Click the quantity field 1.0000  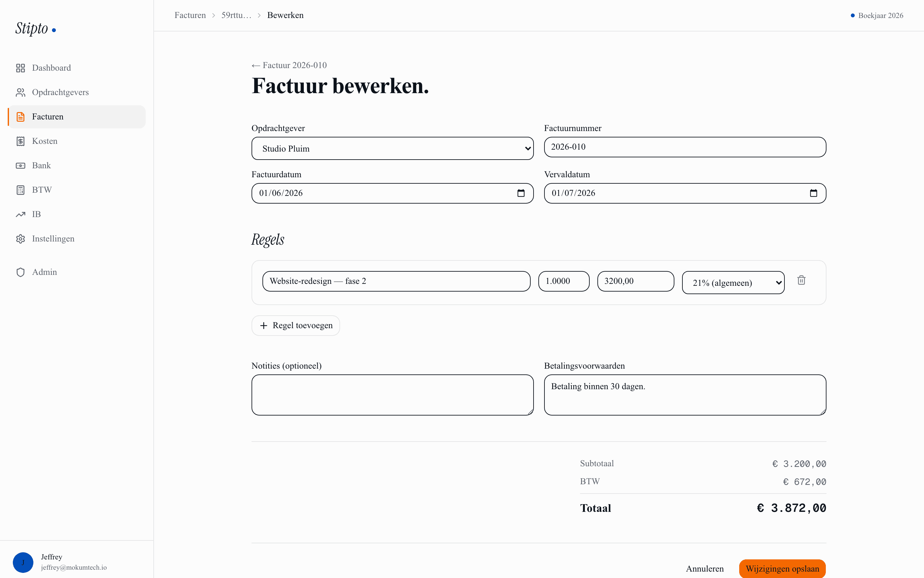564,281
